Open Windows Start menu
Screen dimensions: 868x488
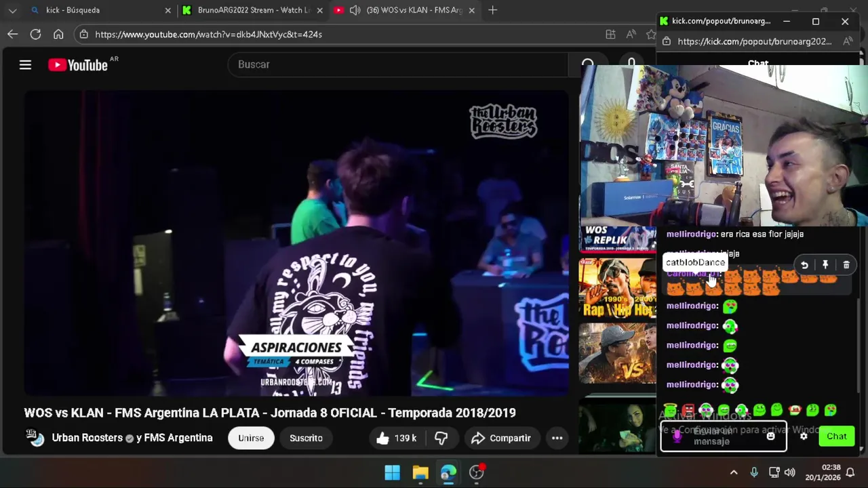tap(392, 472)
